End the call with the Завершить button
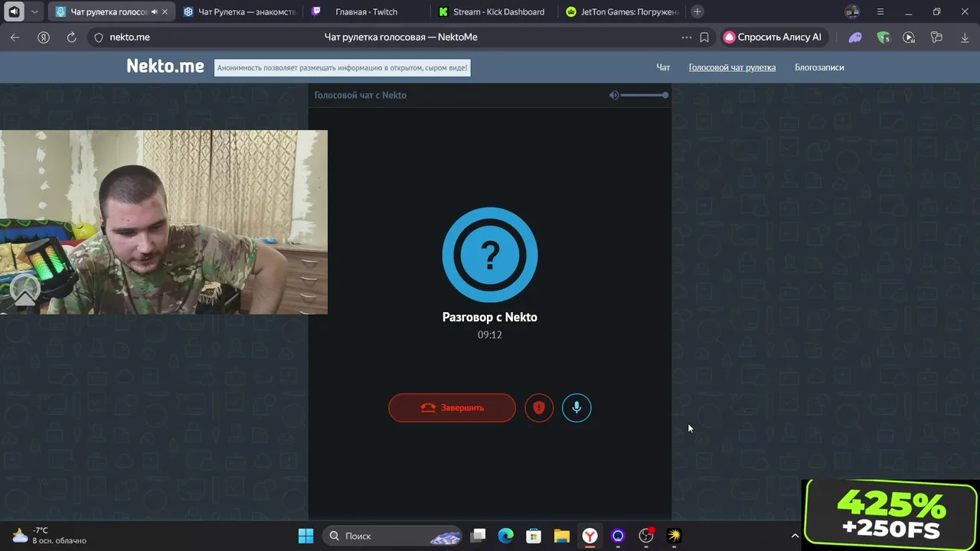 pos(452,408)
